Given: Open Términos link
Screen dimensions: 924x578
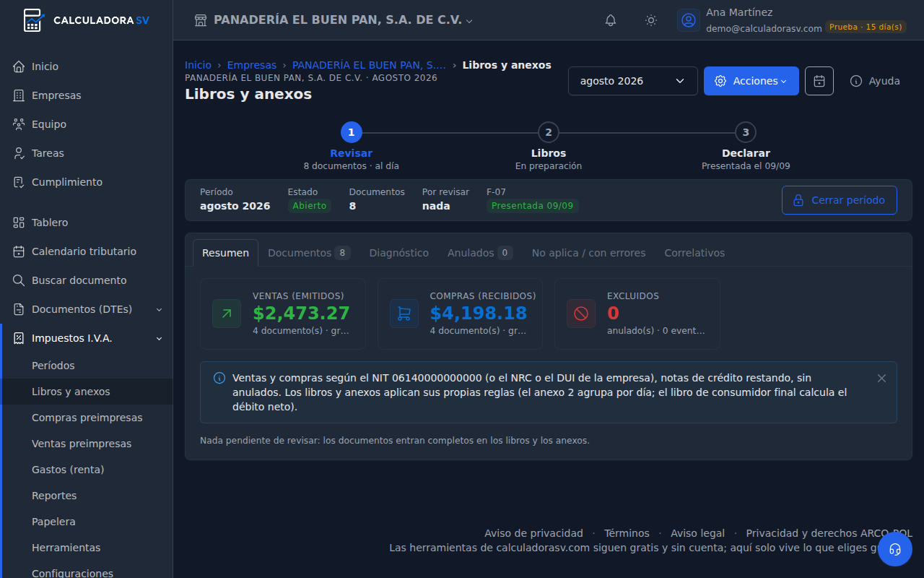Looking at the screenshot, I should [x=627, y=533].
